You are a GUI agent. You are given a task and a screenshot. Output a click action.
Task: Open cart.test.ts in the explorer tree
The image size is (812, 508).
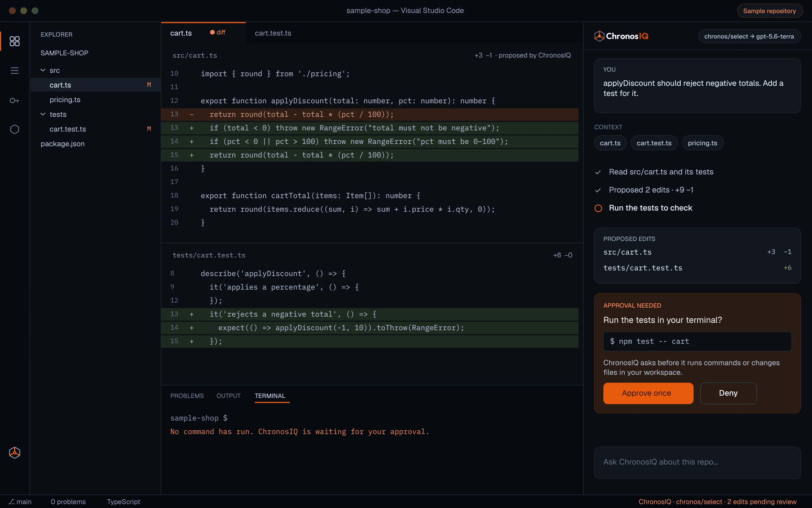tap(95, 129)
